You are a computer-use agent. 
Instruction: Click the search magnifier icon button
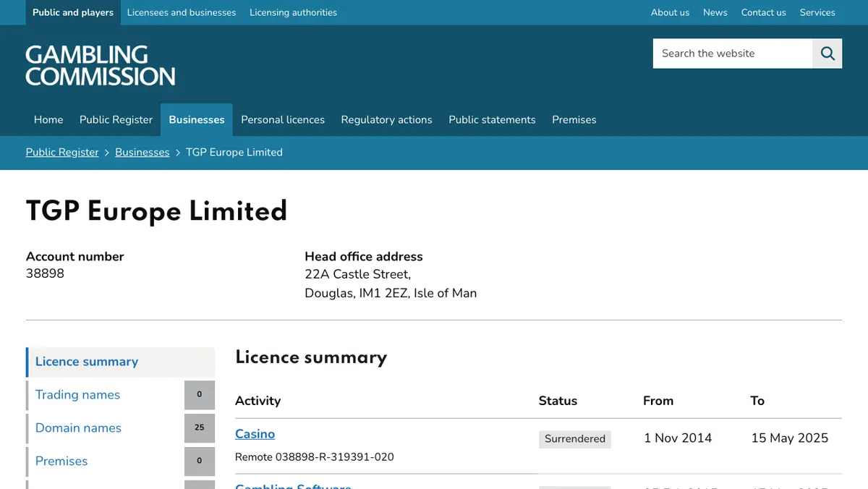pyautogui.click(x=827, y=54)
